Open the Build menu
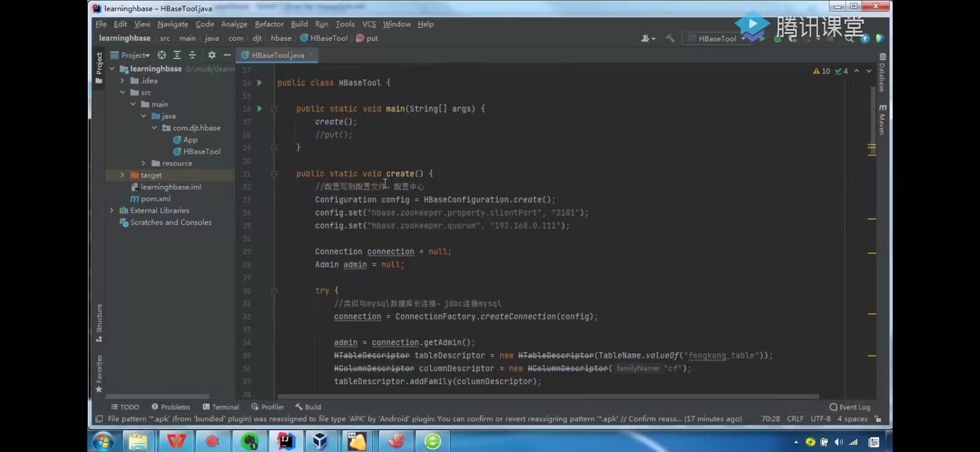 (x=300, y=24)
